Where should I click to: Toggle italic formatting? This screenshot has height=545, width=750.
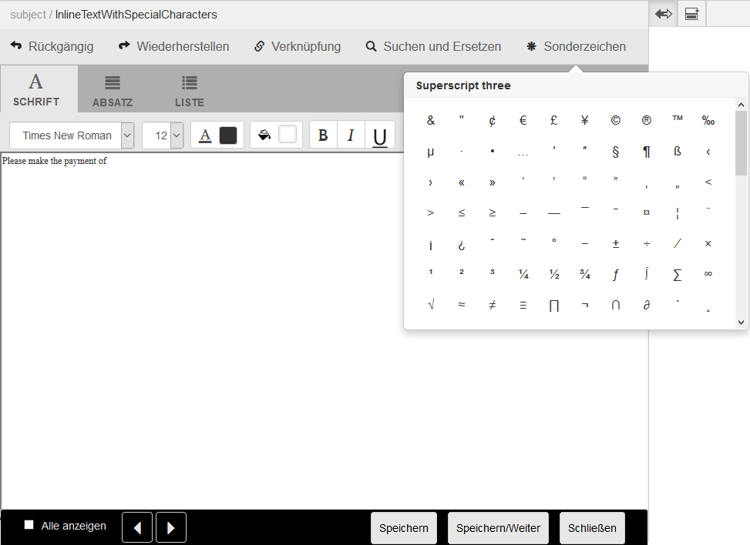[351, 135]
